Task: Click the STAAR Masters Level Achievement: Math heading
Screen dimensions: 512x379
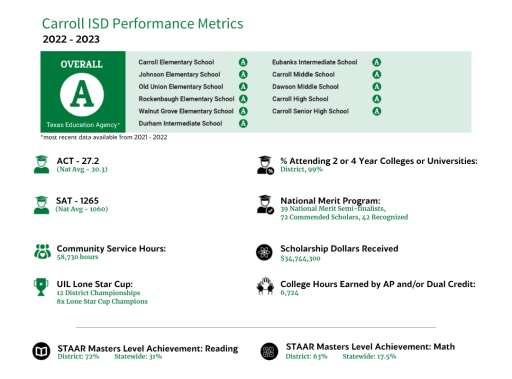Action: coord(370,347)
